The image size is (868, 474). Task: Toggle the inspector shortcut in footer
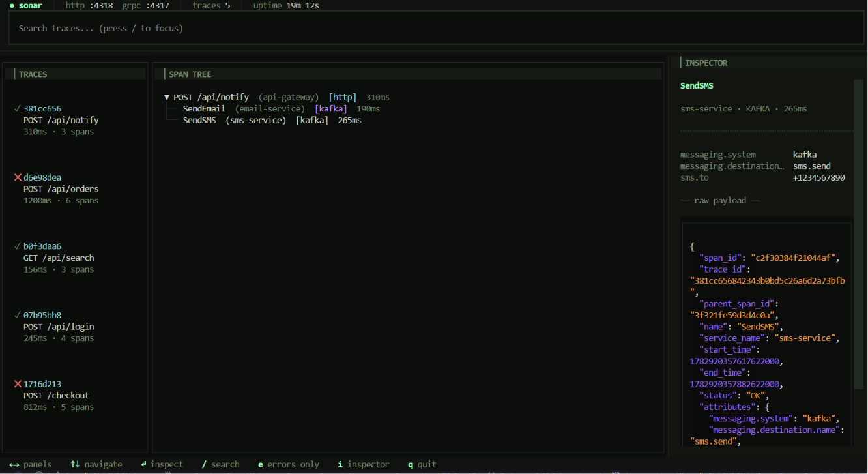click(x=364, y=464)
